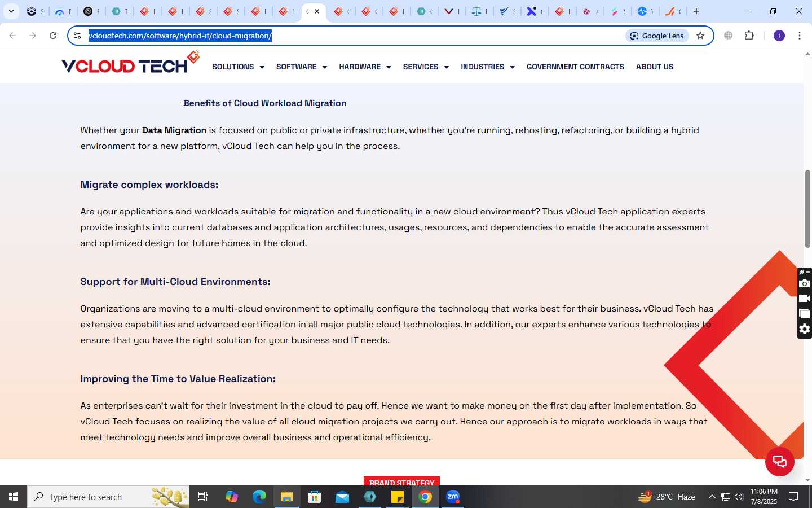
Task: Click the address bar URL field
Action: pyautogui.click(x=355, y=36)
